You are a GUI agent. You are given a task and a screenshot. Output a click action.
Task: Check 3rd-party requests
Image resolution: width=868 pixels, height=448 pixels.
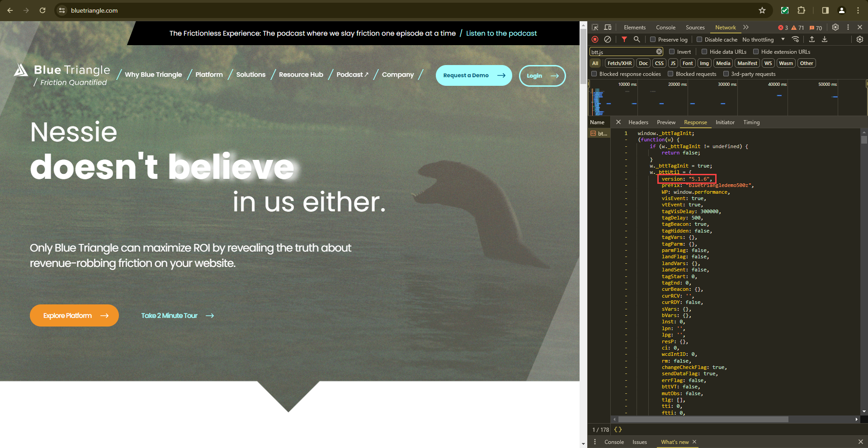726,74
